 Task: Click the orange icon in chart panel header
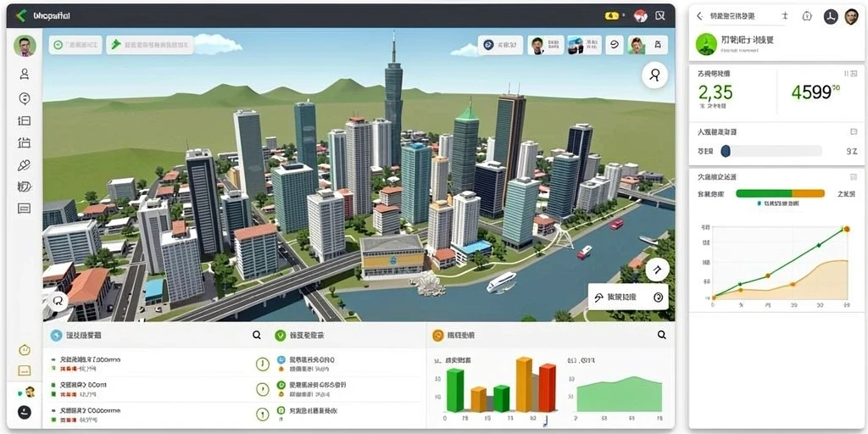pos(438,335)
